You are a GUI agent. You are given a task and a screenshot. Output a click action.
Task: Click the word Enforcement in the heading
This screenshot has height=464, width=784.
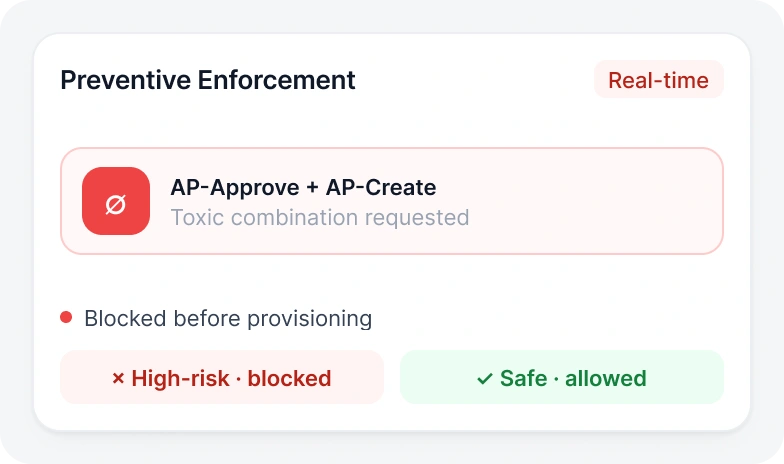coord(276,80)
